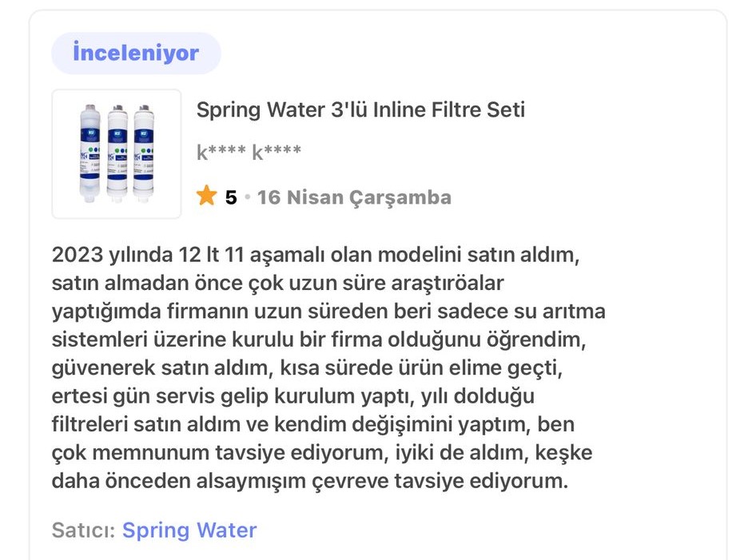756x560 pixels.
Task: Click the leftmost filter cartridge in the thumbnail
Action: point(90,153)
